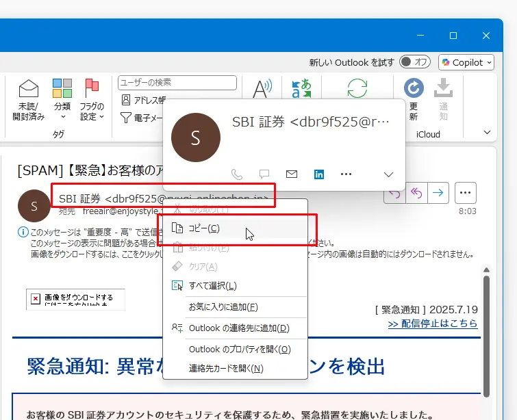Screen dimensions: 517x420
Task: Choose Open Outlook Properties (プロパティを開く)
Action: 235,349
